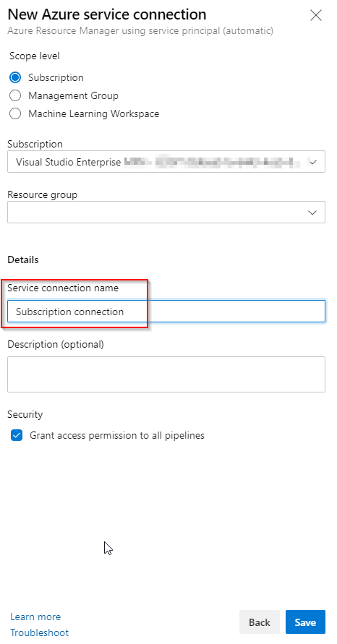Click the chevron arrow in Subscription dropdown
This screenshot has height=644, width=337.
312,162
